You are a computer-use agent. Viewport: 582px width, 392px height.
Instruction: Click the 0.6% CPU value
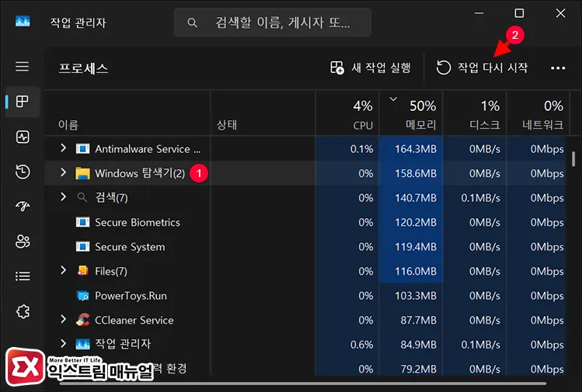coord(361,345)
